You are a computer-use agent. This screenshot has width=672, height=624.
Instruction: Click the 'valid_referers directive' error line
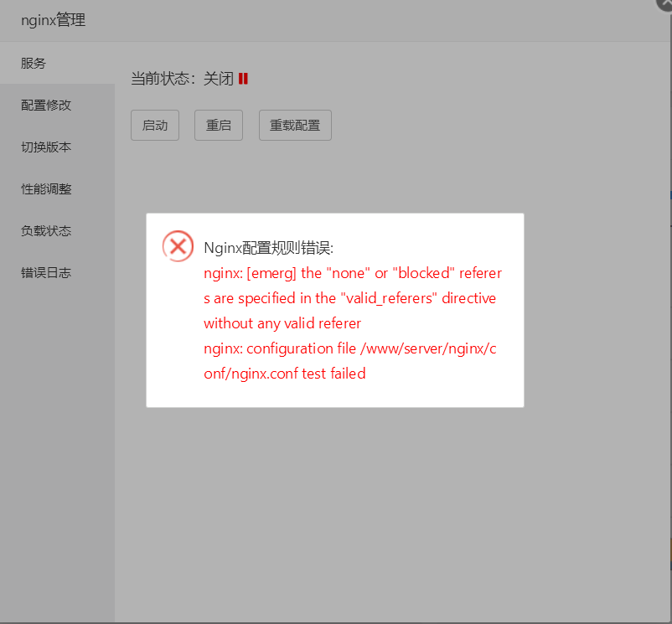pyautogui.click(x=349, y=298)
